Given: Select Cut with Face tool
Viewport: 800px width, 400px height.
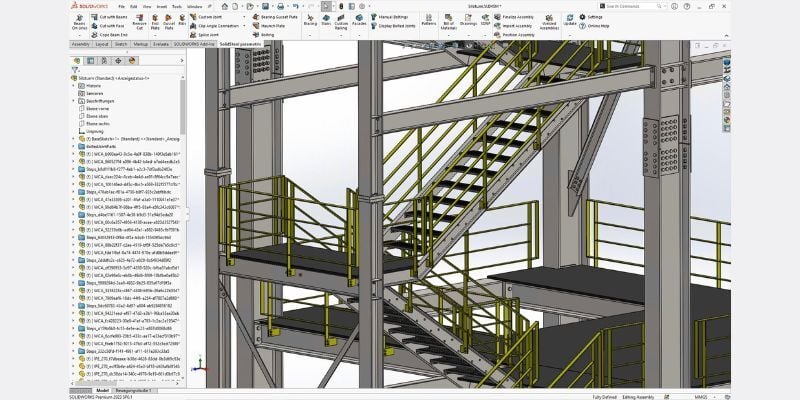Looking at the screenshot, I should (108, 26).
